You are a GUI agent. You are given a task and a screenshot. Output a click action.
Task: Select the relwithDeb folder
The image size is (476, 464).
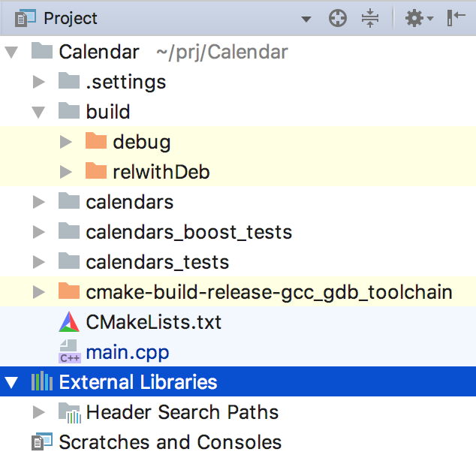(238, 172)
